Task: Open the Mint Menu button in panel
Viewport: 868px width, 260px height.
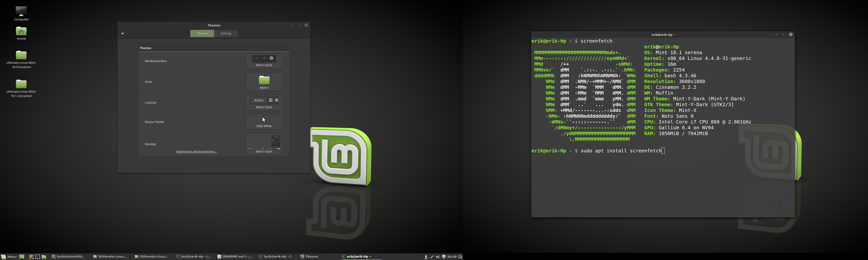Action: pos(9,257)
